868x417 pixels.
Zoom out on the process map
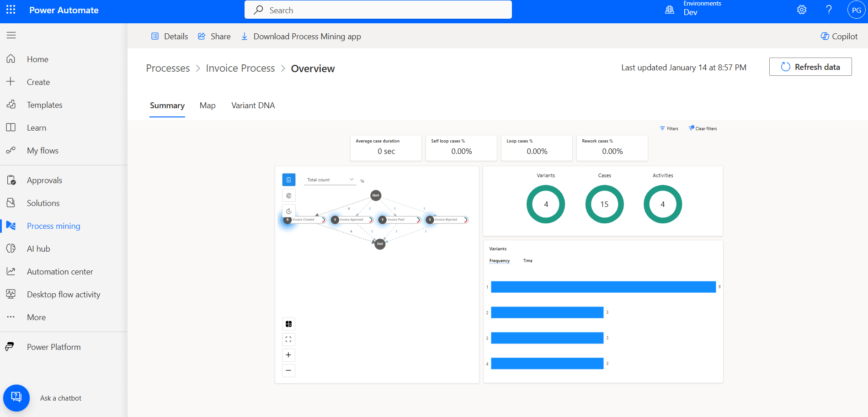tap(288, 370)
